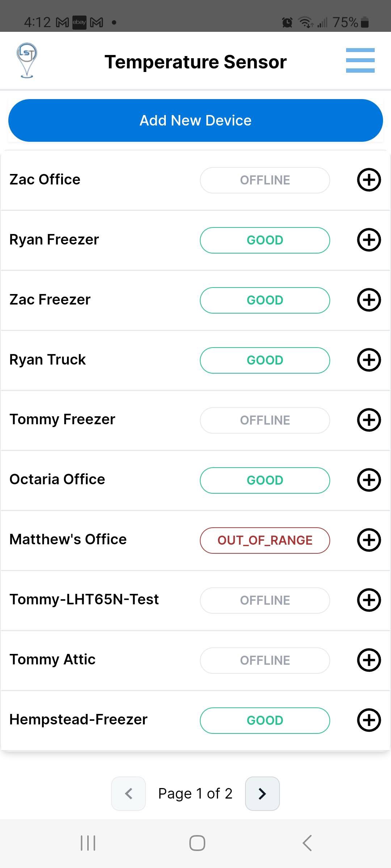Screen dimensions: 391x868
Task: Click Add New Device button
Action: pos(195,120)
